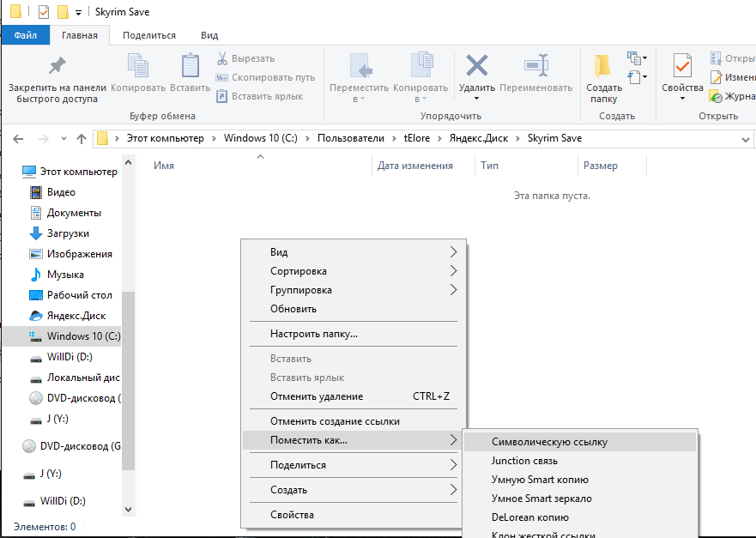Click Отменить создание ссылки menu item
The height and width of the screenshot is (538, 756).
click(354, 421)
